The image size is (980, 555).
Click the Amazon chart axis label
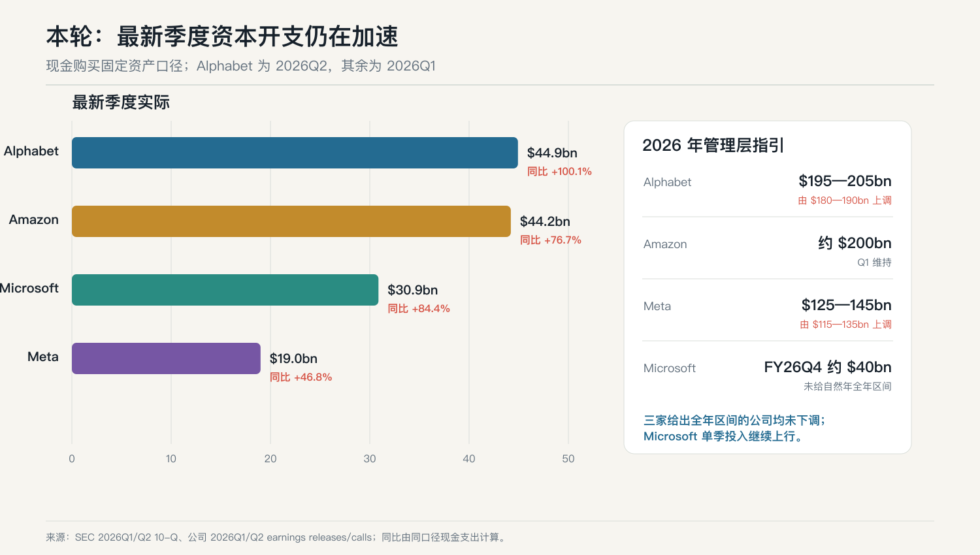tap(34, 219)
